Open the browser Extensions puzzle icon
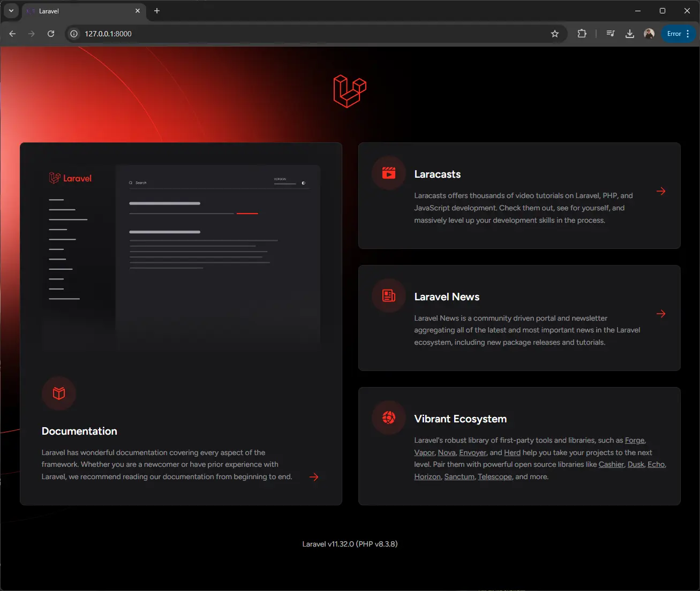 point(582,34)
